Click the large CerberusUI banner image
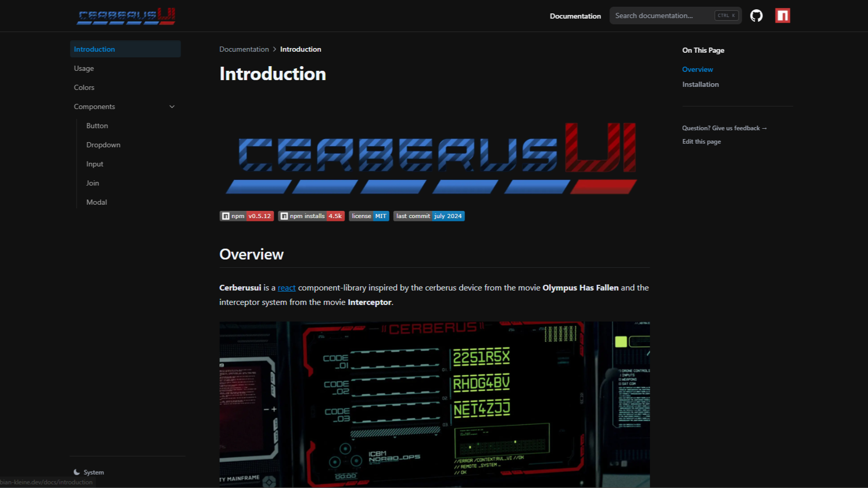868x488 pixels. pyautogui.click(x=431, y=158)
